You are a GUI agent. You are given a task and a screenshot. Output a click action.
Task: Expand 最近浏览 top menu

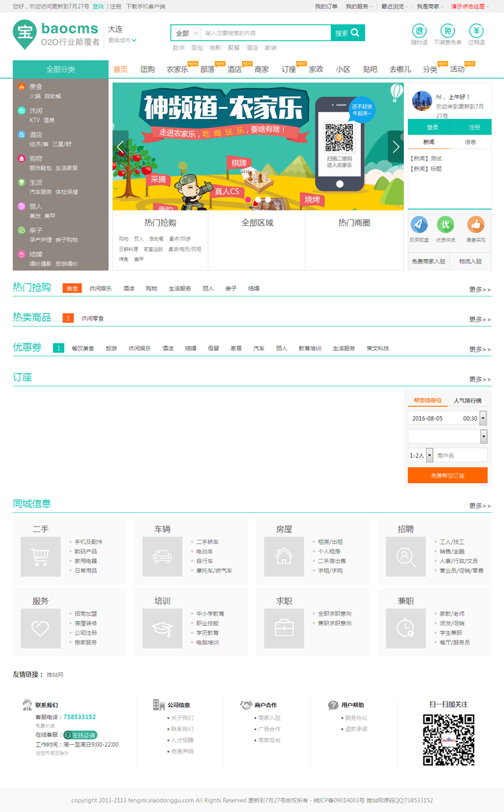tap(394, 6)
